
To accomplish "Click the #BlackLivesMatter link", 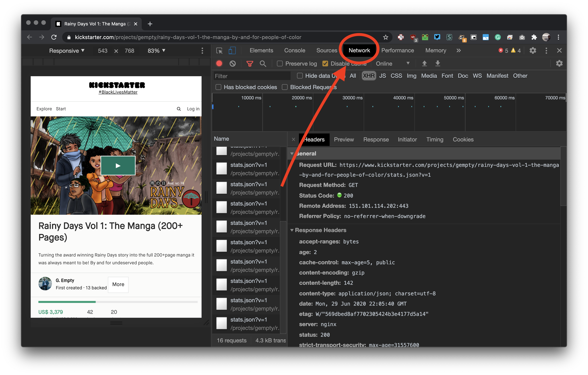I will point(118,92).
